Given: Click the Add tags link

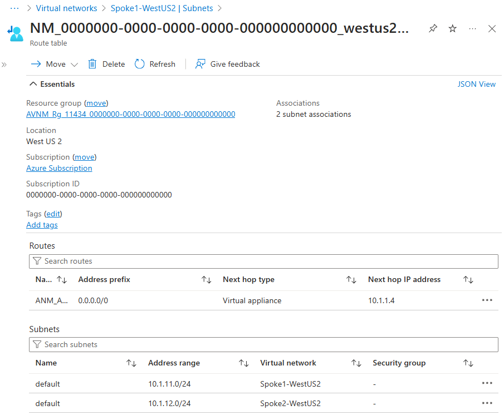Looking at the screenshot, I should tap(42, 225).
